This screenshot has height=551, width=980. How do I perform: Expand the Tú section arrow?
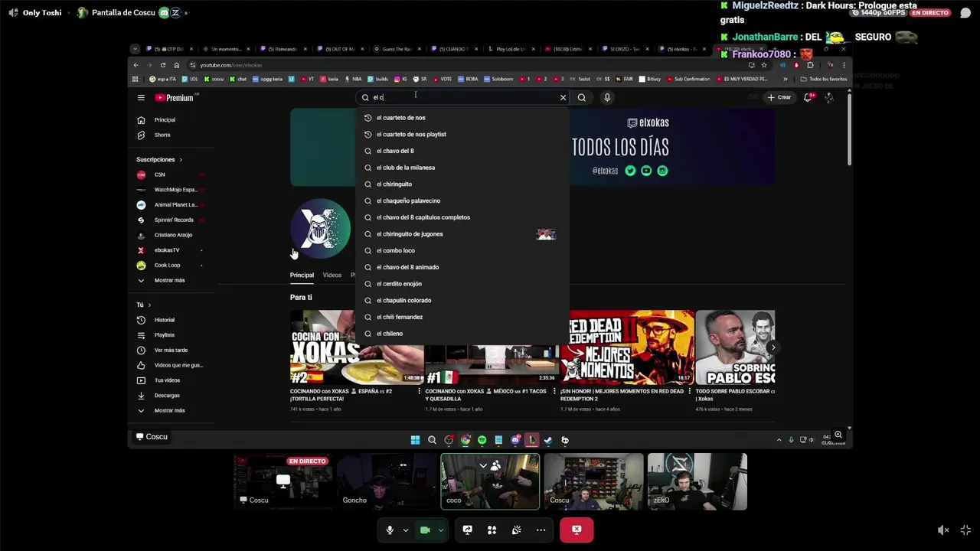tap(149, 305)
